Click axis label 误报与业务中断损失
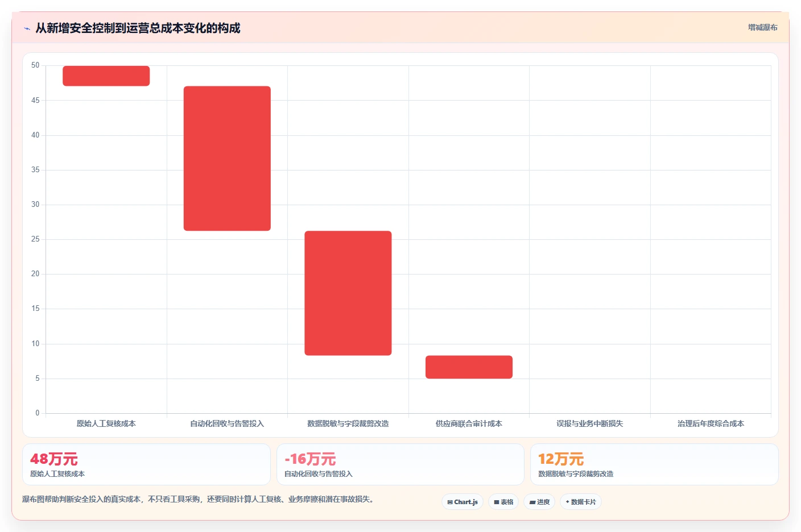801x532 pixels. pyautogui.click(x=590, y=423)
